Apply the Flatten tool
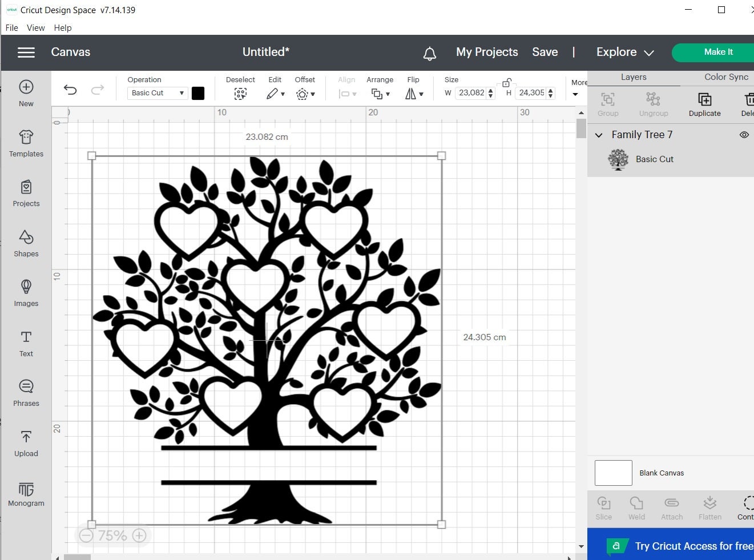754x560 pixels. (709, 507)
